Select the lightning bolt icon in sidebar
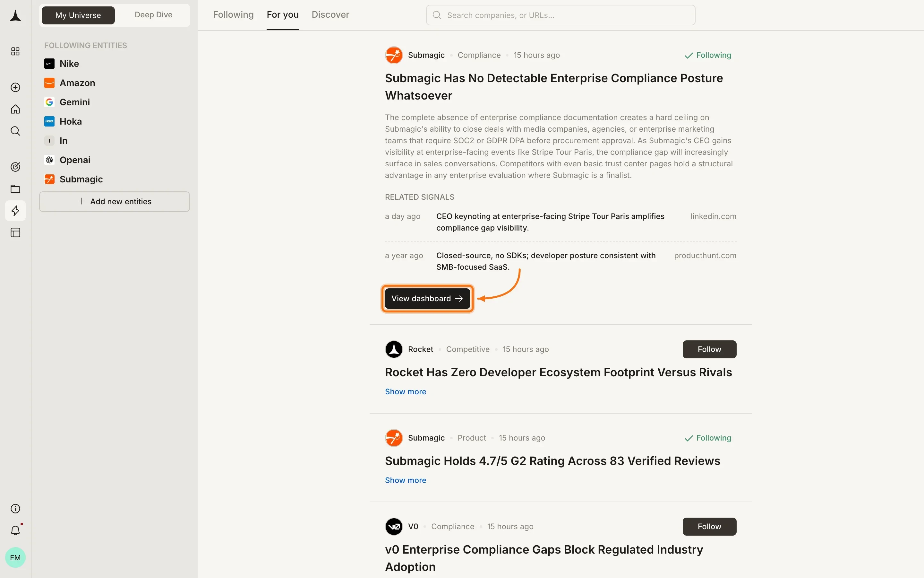Screen dimensions: 924x578 tap(15, 211)
